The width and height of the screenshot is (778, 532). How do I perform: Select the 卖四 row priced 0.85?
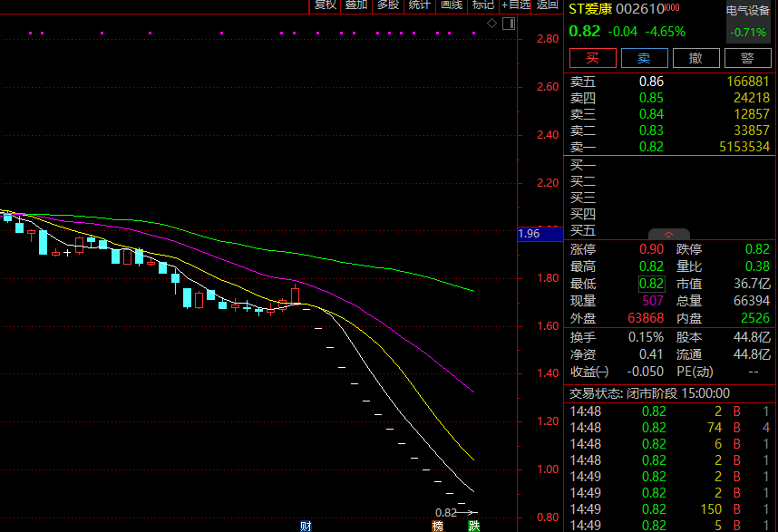pos(670,98)
